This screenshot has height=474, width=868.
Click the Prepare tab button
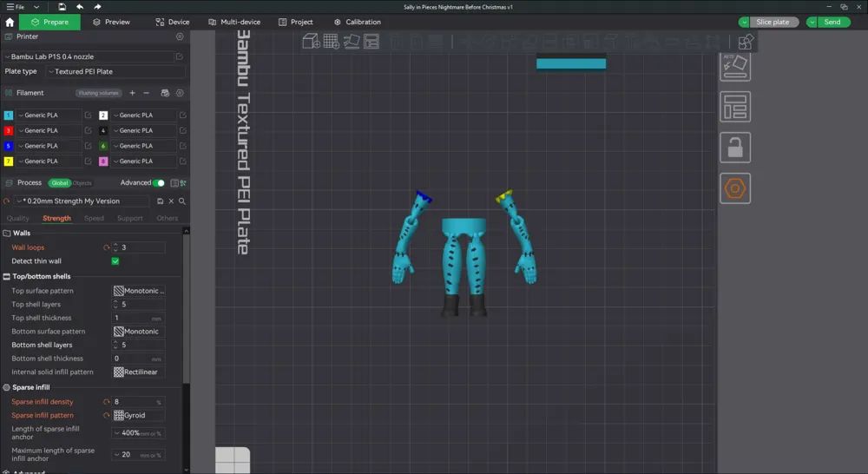pyautogui.click(x=49, y=23)
